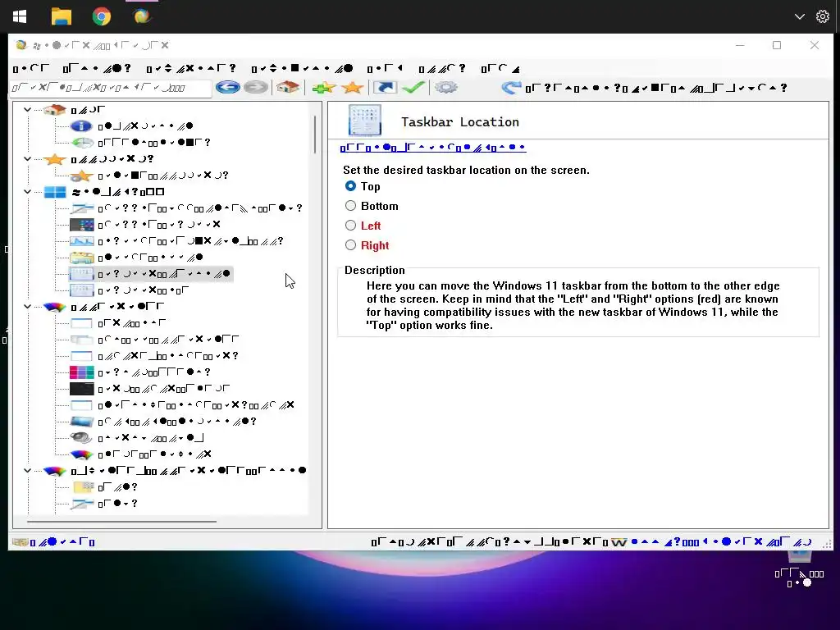Click the Winaero Tweaker taskbar icon
Image resolution: width=840 pixels, height=630 pixels.
point(142,16)
